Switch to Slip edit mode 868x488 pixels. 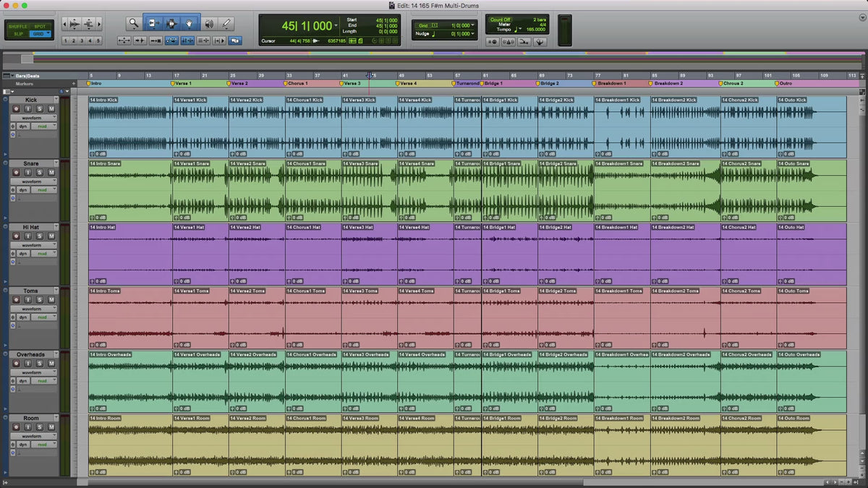(x=18, y=34)
